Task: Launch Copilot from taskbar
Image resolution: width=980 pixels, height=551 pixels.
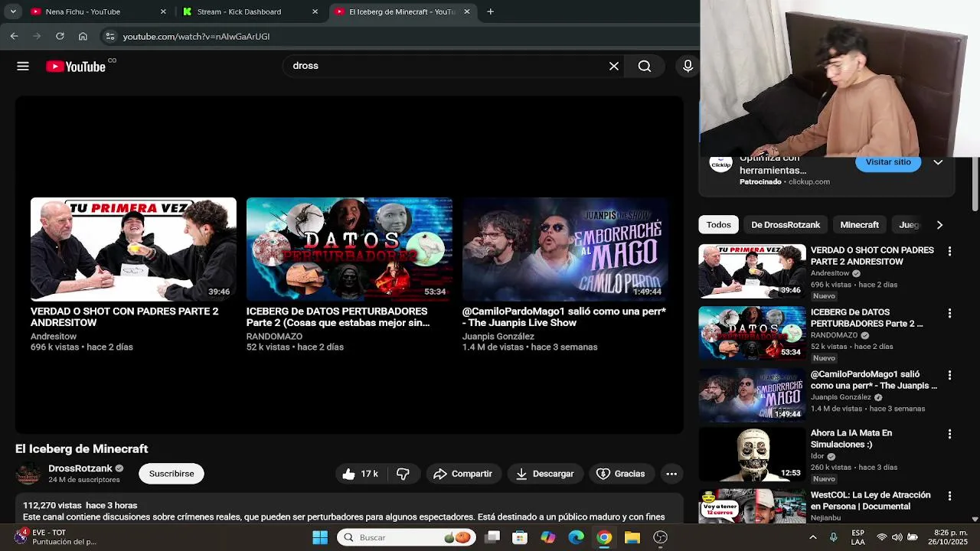Action: 548,537
